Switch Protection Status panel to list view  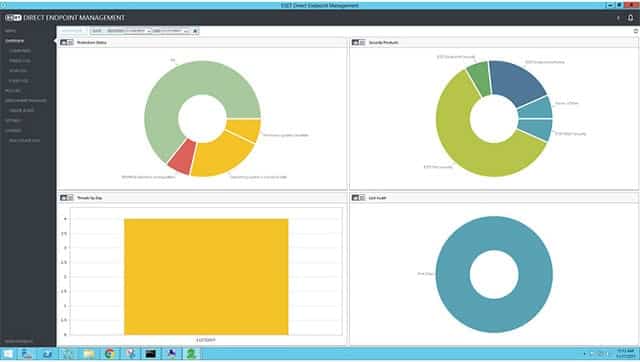pos(70,42)
